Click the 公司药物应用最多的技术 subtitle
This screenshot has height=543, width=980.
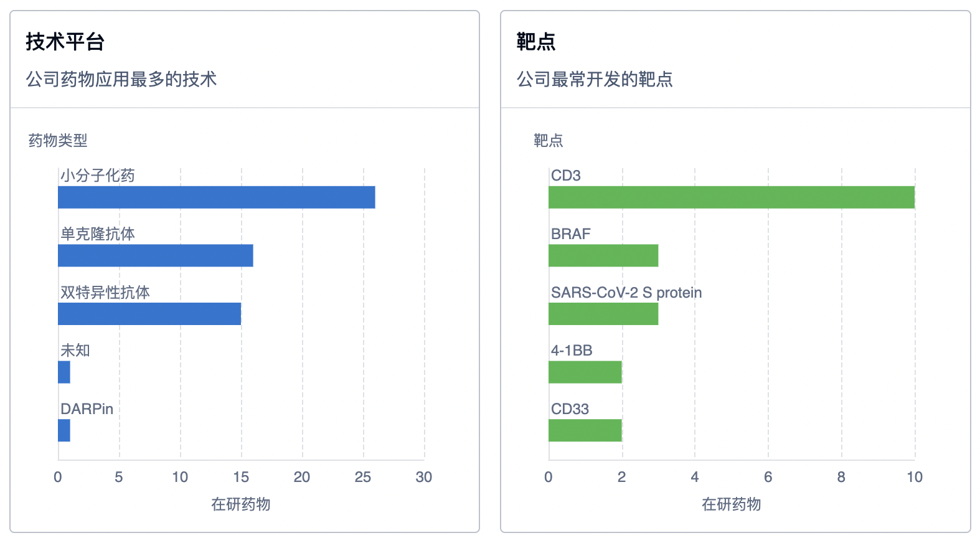121,79
